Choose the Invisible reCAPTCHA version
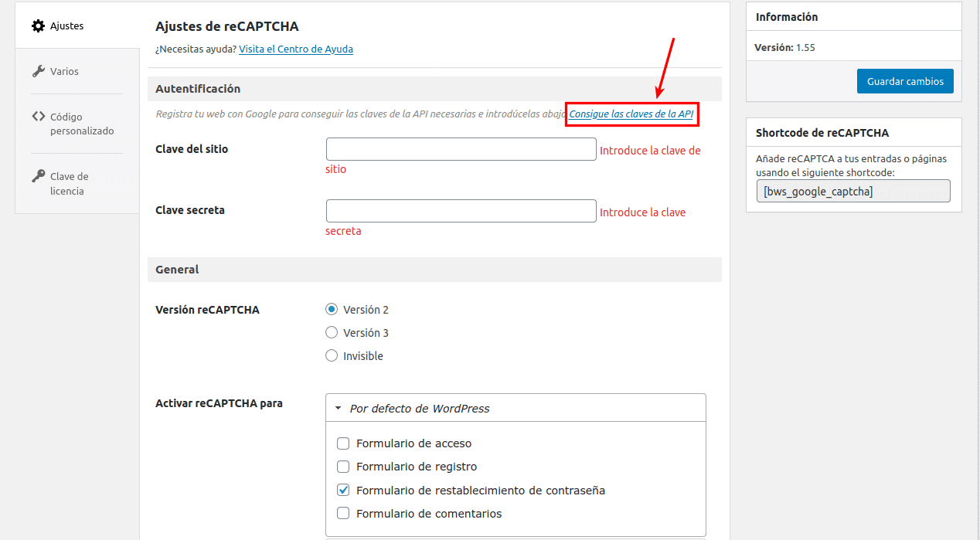Image resolution: width=980 pixels, height=540 pixels. 332,355
